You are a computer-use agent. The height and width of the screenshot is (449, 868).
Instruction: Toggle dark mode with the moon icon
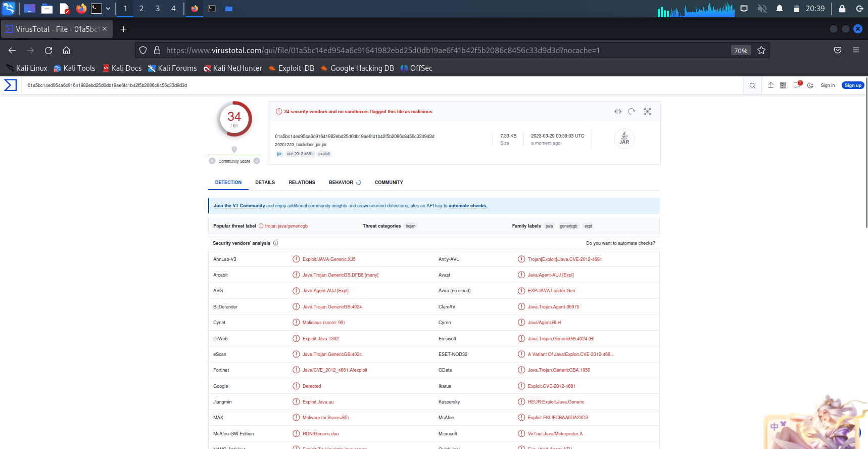[810, 85]
